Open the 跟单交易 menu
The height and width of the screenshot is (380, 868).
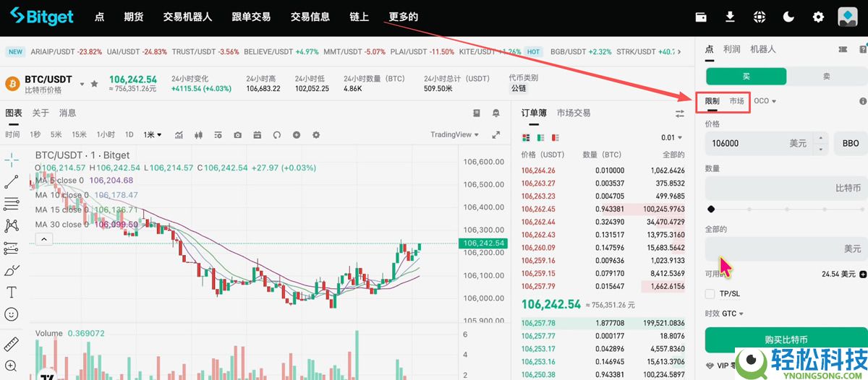pos(251,17)
